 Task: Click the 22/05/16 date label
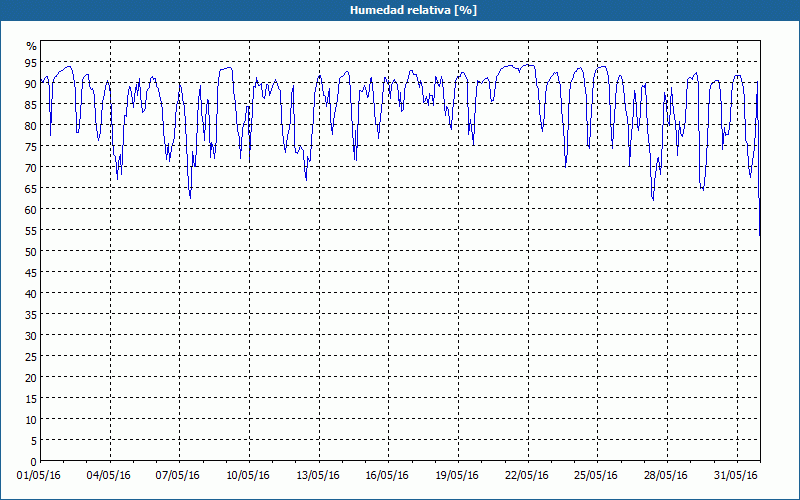[527, 476]
